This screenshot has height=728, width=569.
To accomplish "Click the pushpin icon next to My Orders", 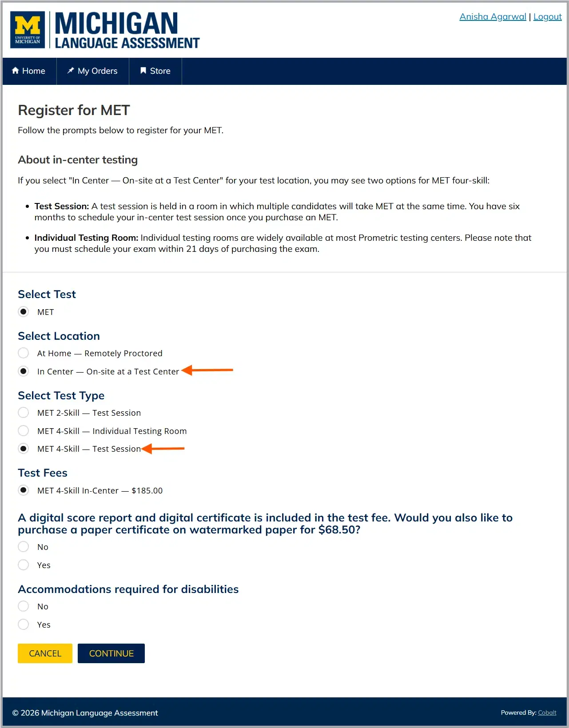I will [x=70, y=70].
